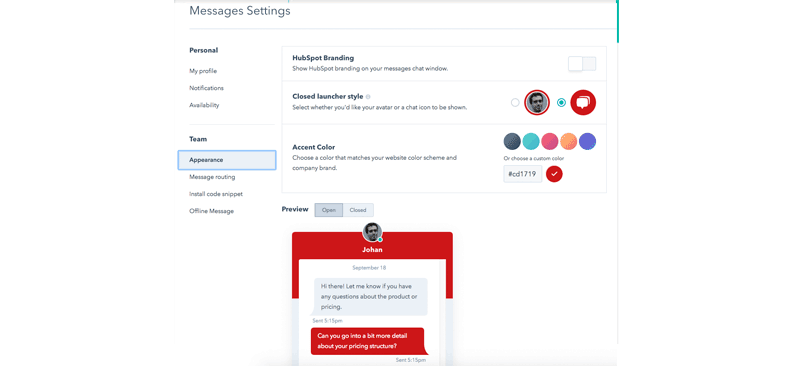Select the chat icon launcher radio button
800x366 pixels.
[x=561, y=103]
